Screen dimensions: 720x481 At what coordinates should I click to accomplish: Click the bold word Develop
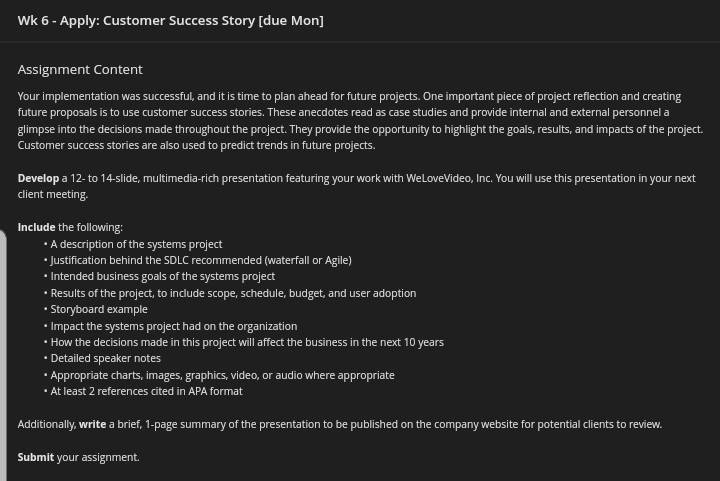tap(38, 178)
